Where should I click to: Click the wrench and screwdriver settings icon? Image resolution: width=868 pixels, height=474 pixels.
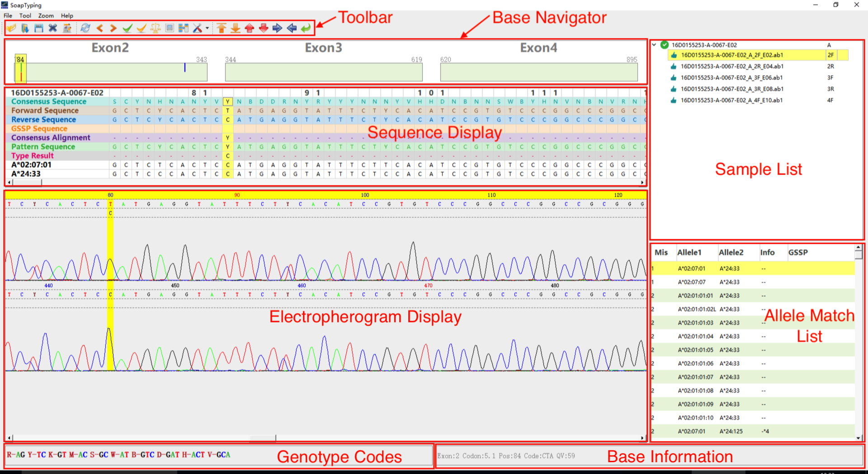[198, 28]
